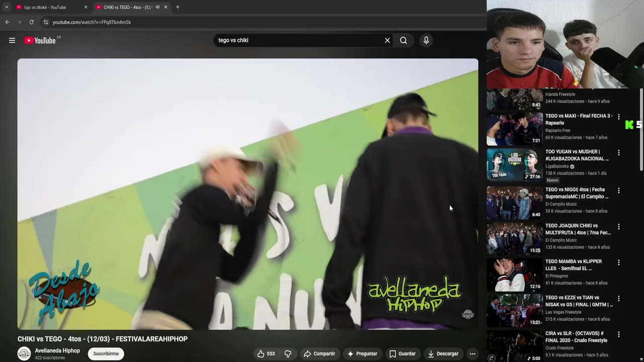Click Rapsario Free channel name
Image resolution: width=644 pixels, height=362 pixels.
(x=557, y=131)
